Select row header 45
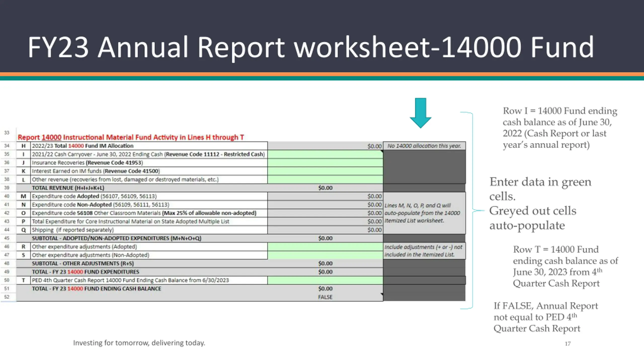Screen dimensions: 644x362 7,238
